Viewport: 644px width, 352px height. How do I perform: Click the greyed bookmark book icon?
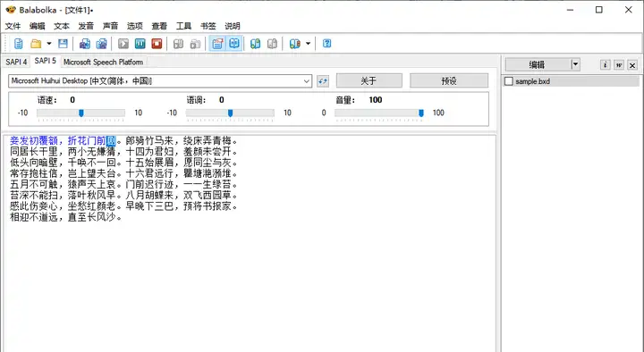[x=272, y=44]
